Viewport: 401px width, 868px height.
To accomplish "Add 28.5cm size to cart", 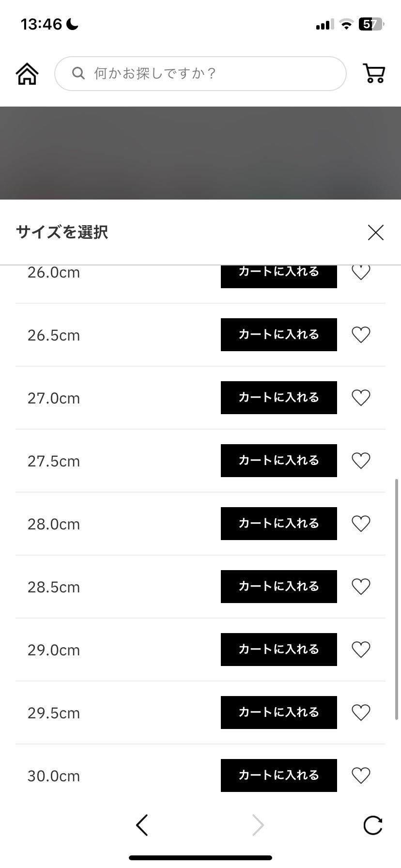I will 279,587.
